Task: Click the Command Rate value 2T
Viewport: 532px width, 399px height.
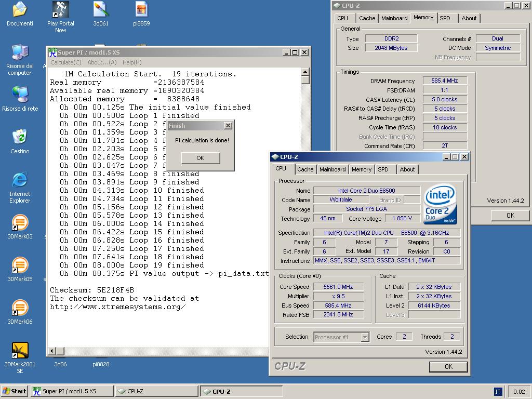Action: click(445, 146)
